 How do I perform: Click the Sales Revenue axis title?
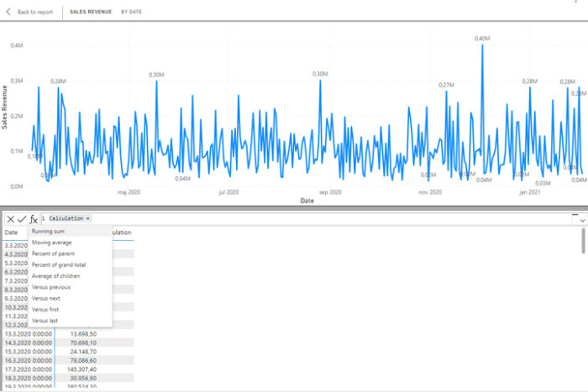pos(4,107)
